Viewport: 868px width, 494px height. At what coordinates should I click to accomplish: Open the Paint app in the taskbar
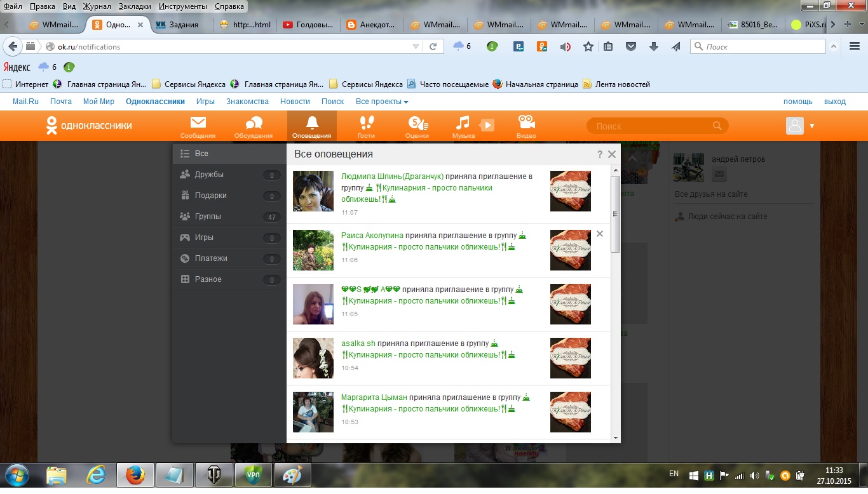pos(292,475)
